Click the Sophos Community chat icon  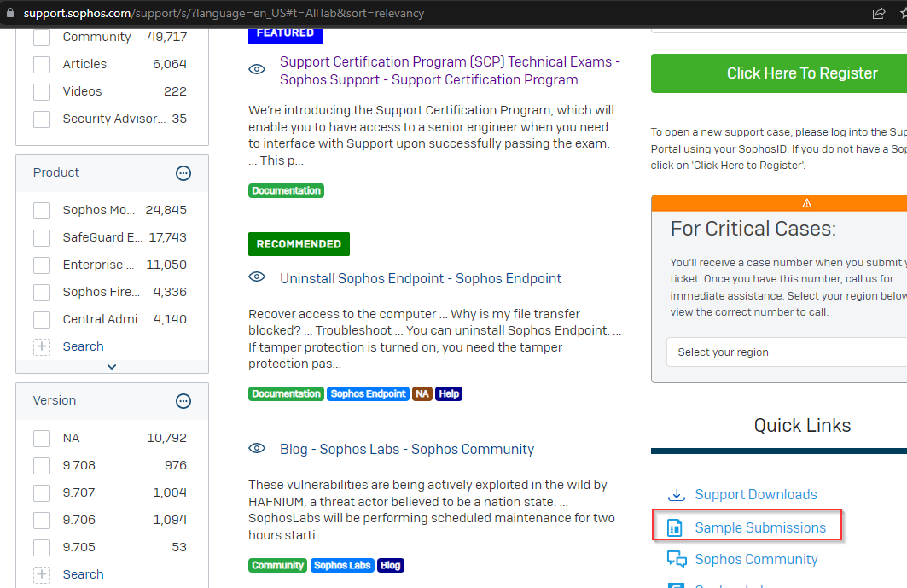[677, 559]
